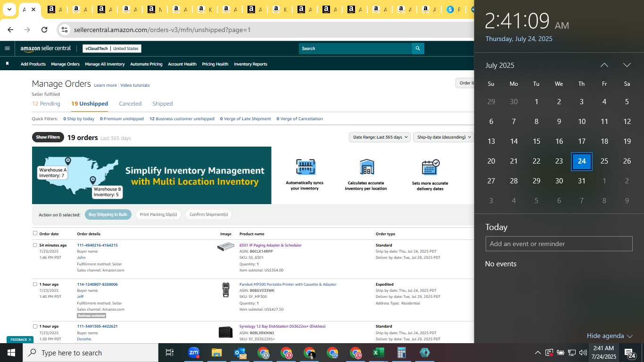Open File Explorer from the taskbar
Image resolution: width=644 pixels, height=362 pixels.
[x=216, y=353]
